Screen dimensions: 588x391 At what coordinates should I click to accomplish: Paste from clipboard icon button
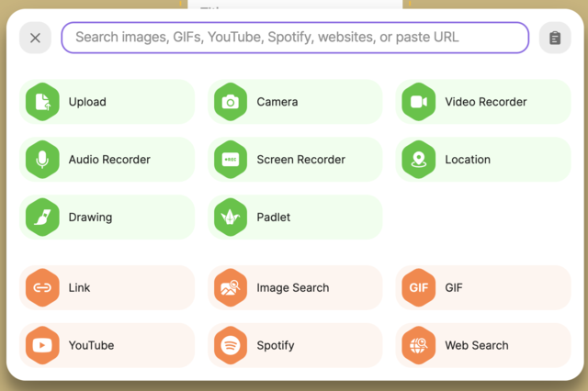[x=555, y=38]
